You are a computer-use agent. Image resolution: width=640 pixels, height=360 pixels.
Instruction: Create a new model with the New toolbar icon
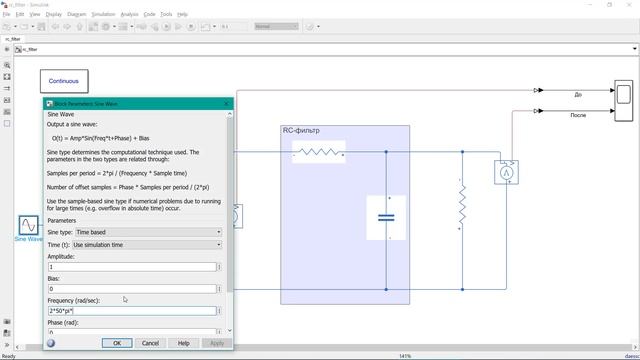coord(7,27)
